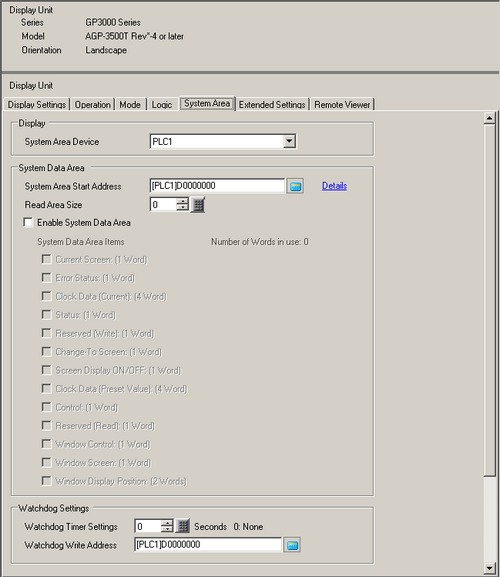Open address browser for Watchdog Write Address
500x577 pixels.
[292, 545]
